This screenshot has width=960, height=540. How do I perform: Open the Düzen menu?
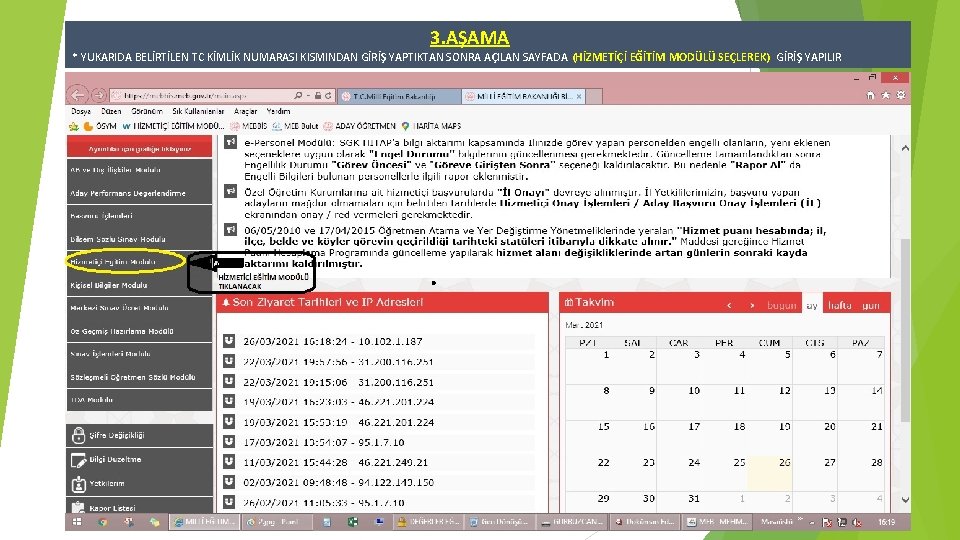[x=111, y=111]
